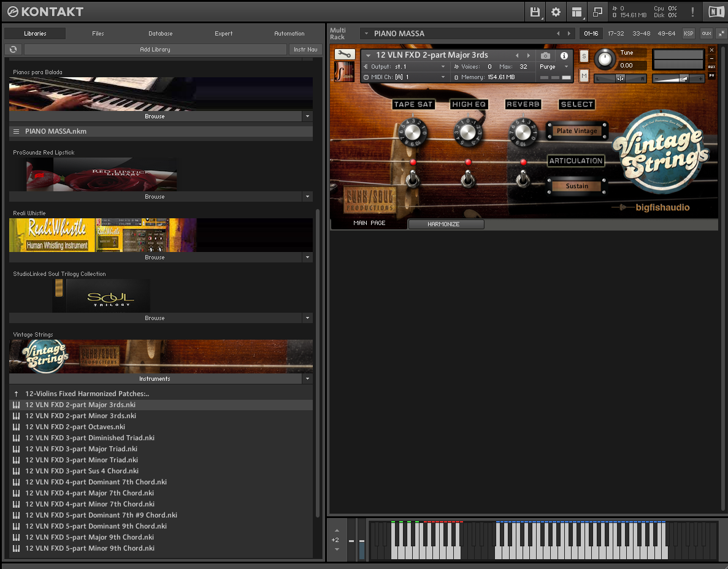Open the Vintage Strings library dropdown arrow
728x569 pixels.
coord(307,379)
